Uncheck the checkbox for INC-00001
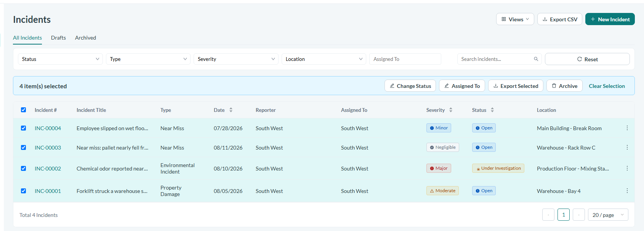 pyautogui.click(x=24, y=191)
